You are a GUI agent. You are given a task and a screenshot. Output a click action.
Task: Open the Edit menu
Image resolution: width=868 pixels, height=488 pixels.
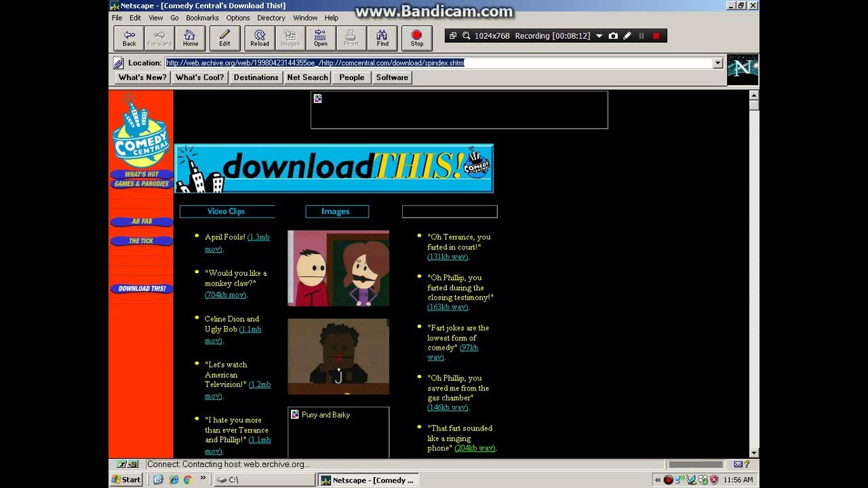(x=136, y=18)
